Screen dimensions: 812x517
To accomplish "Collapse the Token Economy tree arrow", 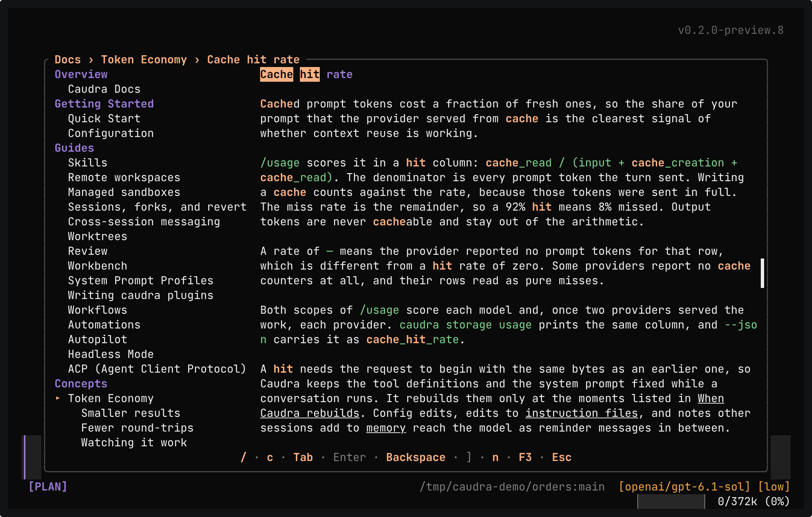I will (x=57, y=398).
